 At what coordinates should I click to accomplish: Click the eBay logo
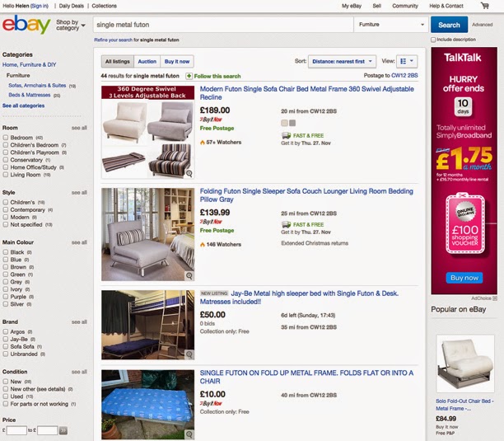[x=26, y=25]
